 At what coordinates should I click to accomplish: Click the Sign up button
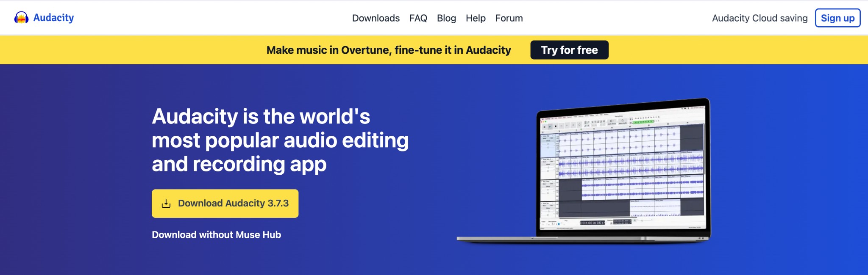(837, 18)
